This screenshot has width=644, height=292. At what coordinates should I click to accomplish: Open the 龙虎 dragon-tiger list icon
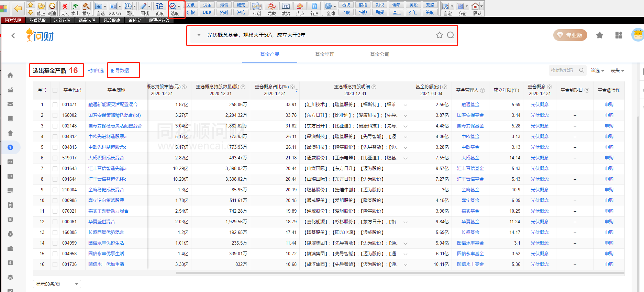pos(271,9)
